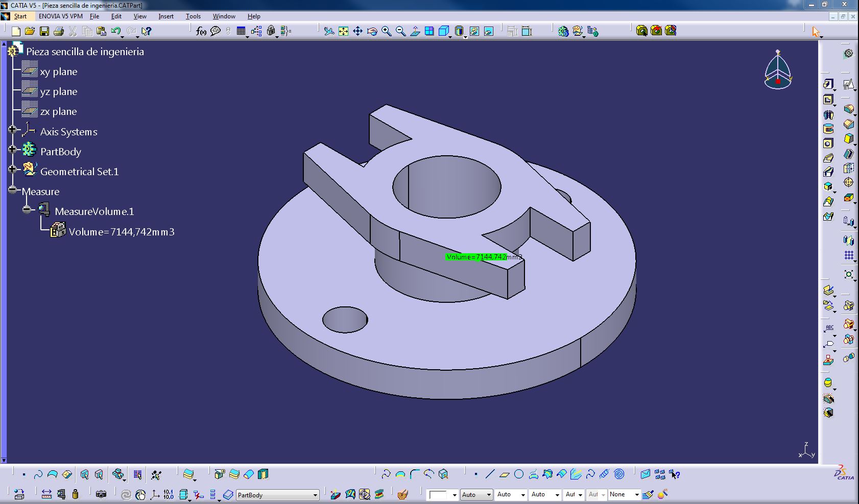Open a file with the folder icon
The width and height of the screenshot is (859, 504).
click(30, 32)
